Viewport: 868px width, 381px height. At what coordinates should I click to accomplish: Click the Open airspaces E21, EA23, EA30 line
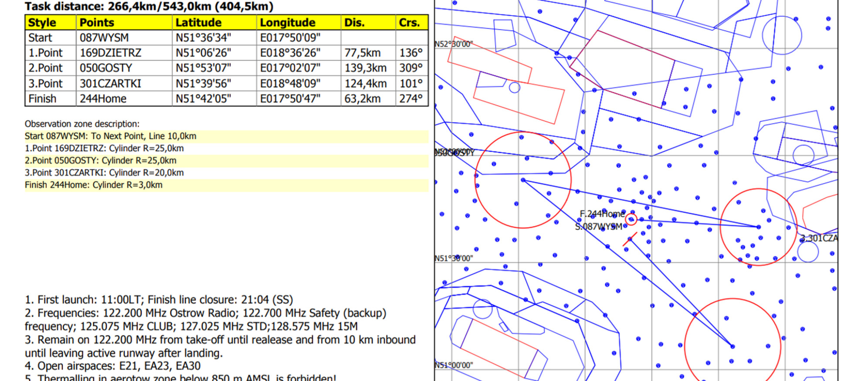(112, 366)
